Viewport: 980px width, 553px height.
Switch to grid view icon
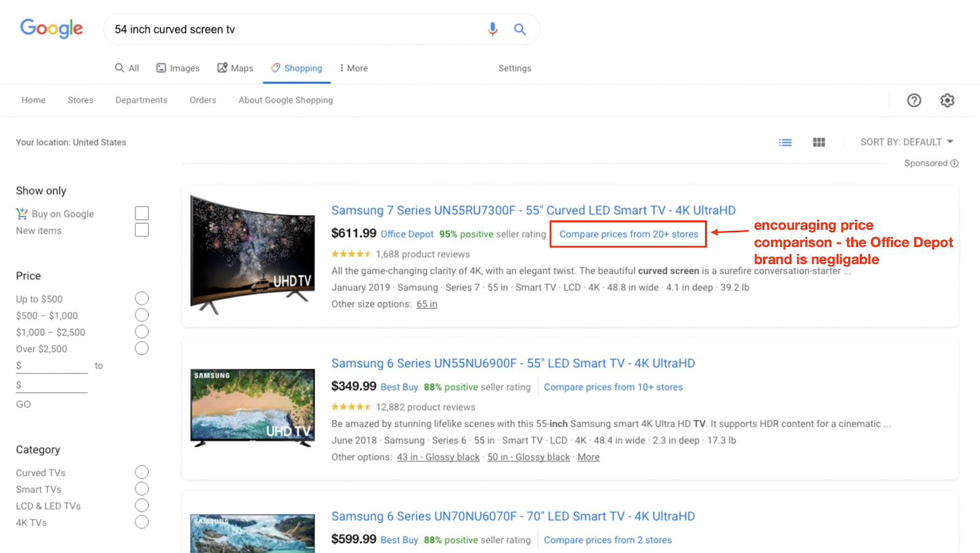819,142
